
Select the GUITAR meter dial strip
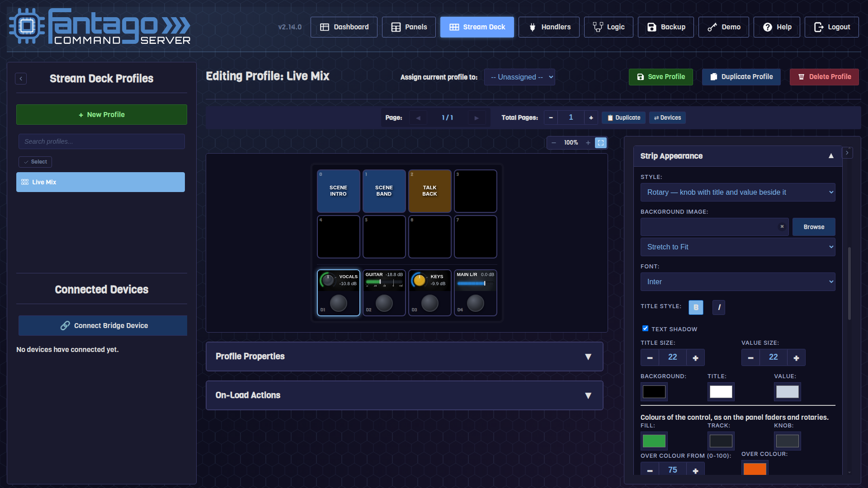coord(384,293)
